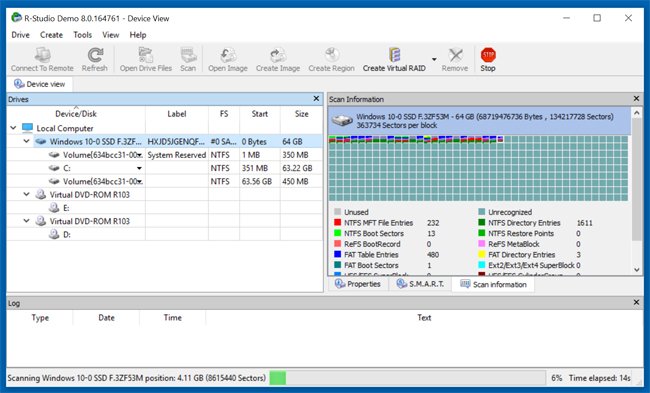
Task: Select the Scan information tab
Action: pyautogui.click(x=493, y=284)
